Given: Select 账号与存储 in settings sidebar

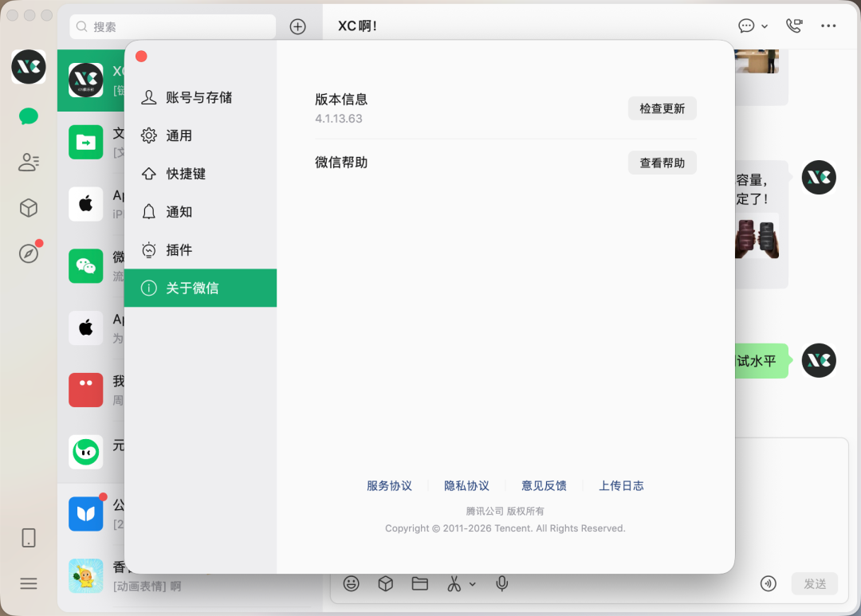Looking at the screenshot, I should (200, 97).
